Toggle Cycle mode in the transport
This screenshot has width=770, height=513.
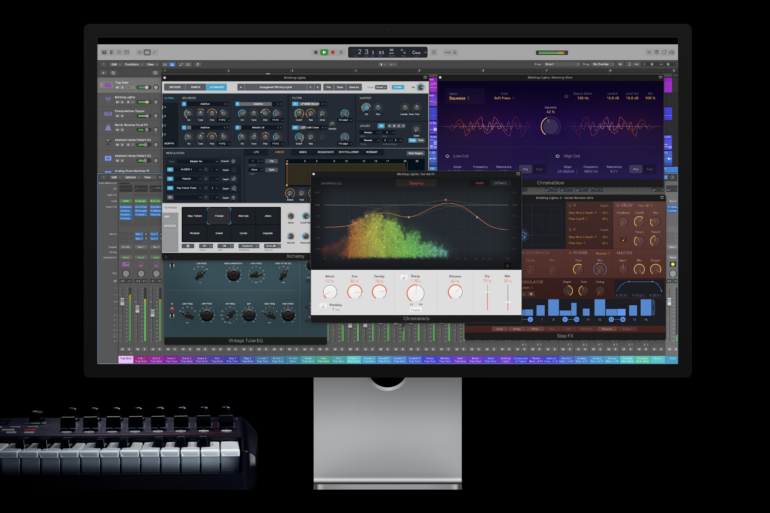point(340,52)
